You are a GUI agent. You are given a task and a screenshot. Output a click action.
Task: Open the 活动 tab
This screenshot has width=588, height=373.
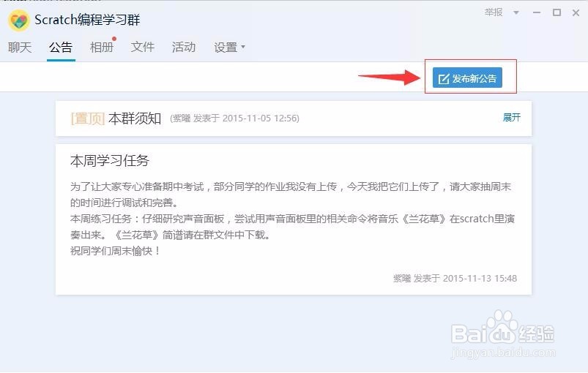pos(184,48)
